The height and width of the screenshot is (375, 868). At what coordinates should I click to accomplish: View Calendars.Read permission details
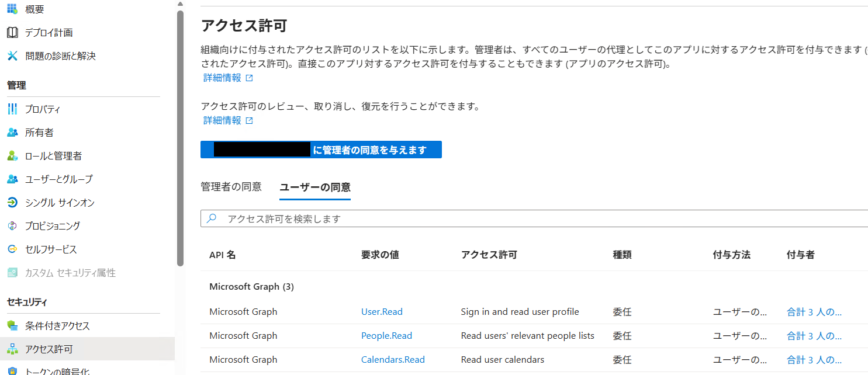coord(393,359)
